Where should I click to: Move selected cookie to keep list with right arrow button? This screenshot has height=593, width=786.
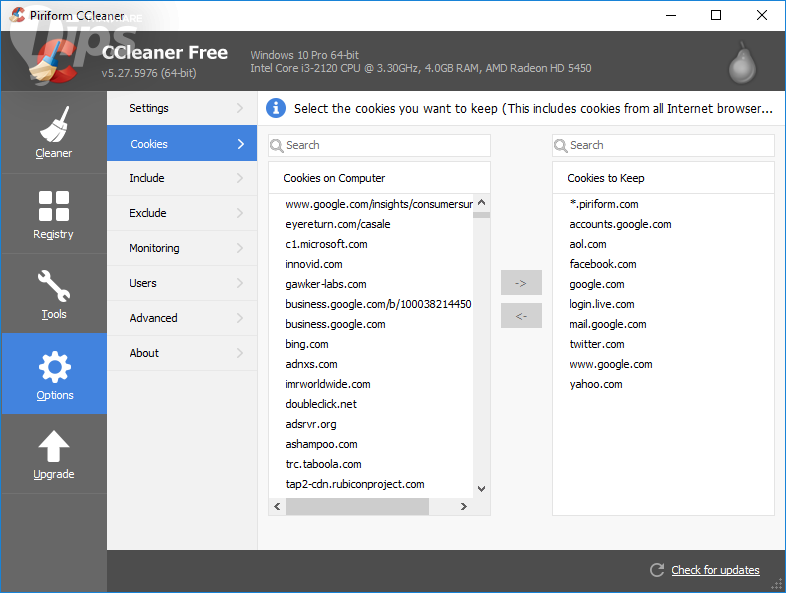(521, 283)
